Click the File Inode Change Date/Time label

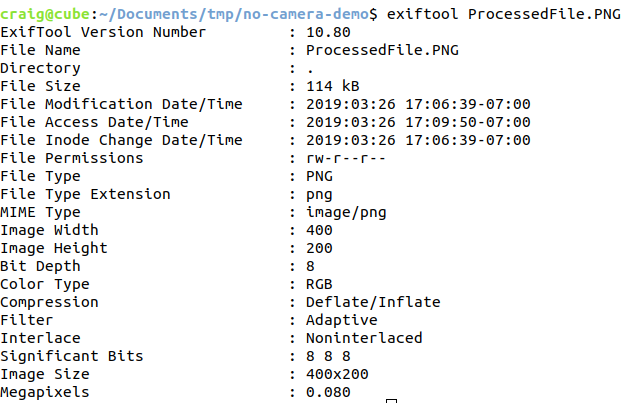coord(121,140)
